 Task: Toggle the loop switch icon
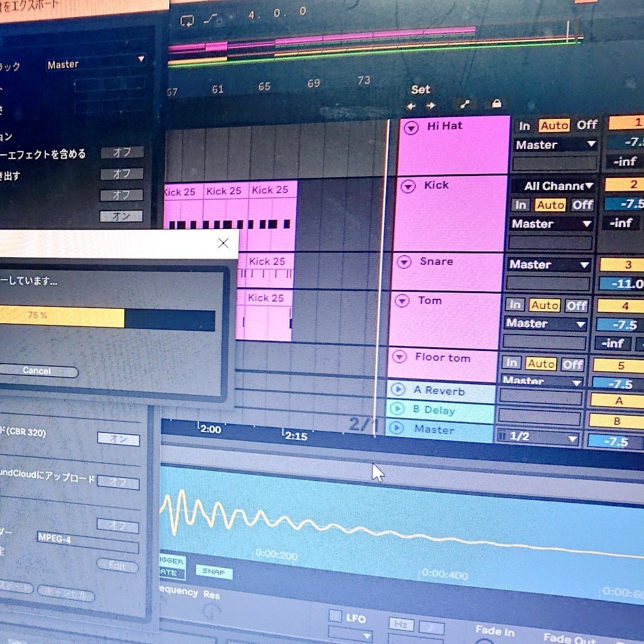click(187, 20)
